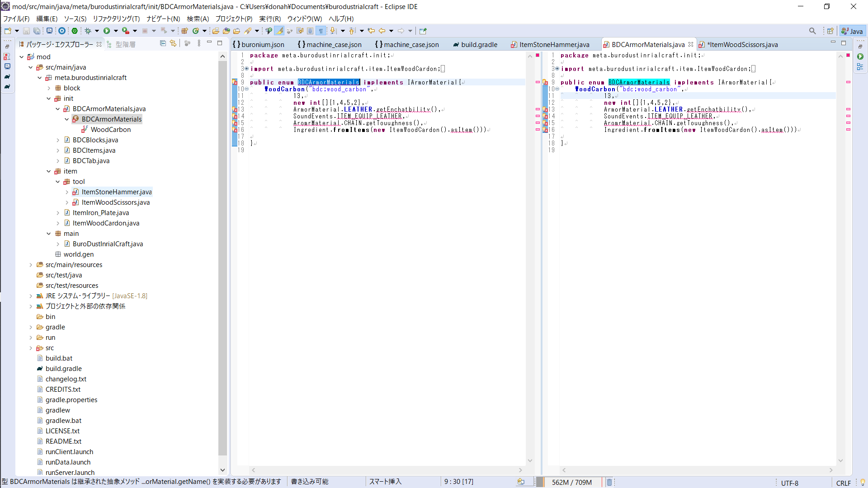Toggle Link with Editor in Package Explorer
The height and width of the screenshot is (488, 868).
[x=173, y=43]
